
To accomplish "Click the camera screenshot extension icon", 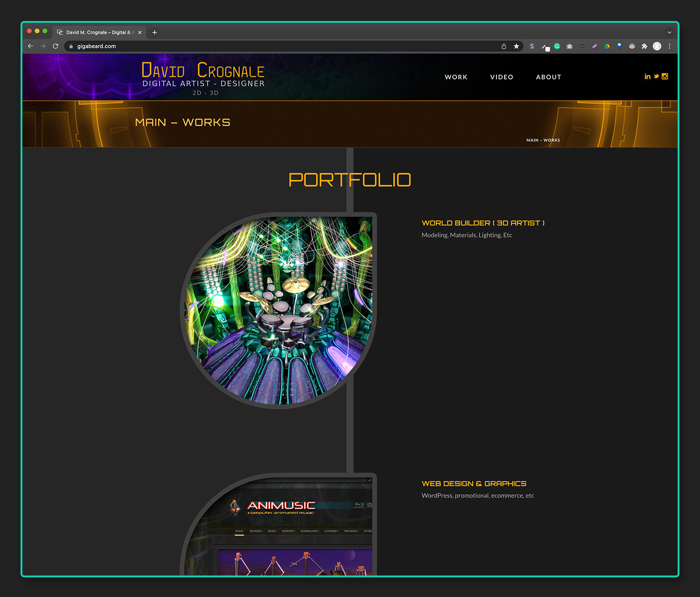I will point(569,46).
